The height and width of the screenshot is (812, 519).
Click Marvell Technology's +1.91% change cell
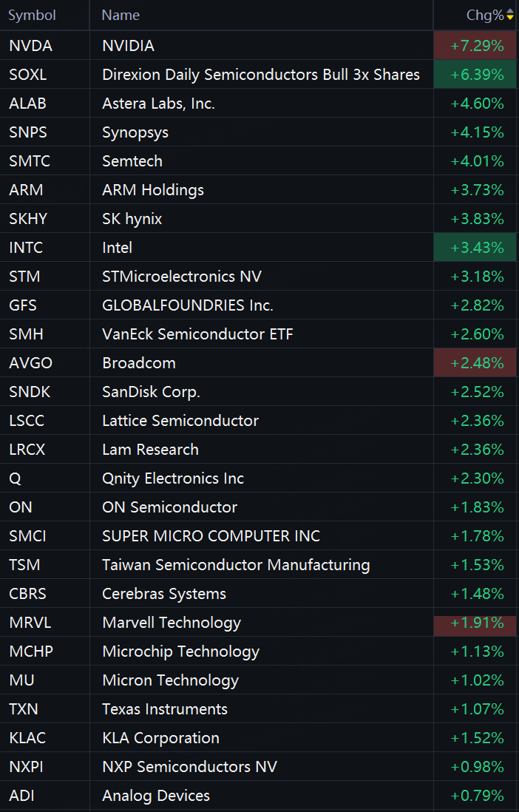(x=475, y=623)
